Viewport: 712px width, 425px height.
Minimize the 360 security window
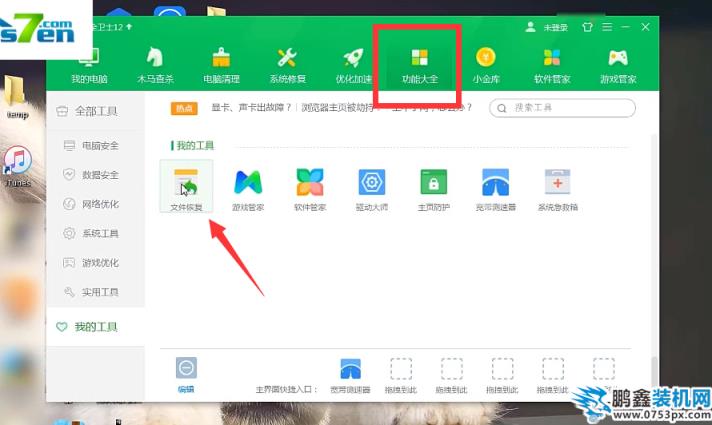[x=625, y=27]
